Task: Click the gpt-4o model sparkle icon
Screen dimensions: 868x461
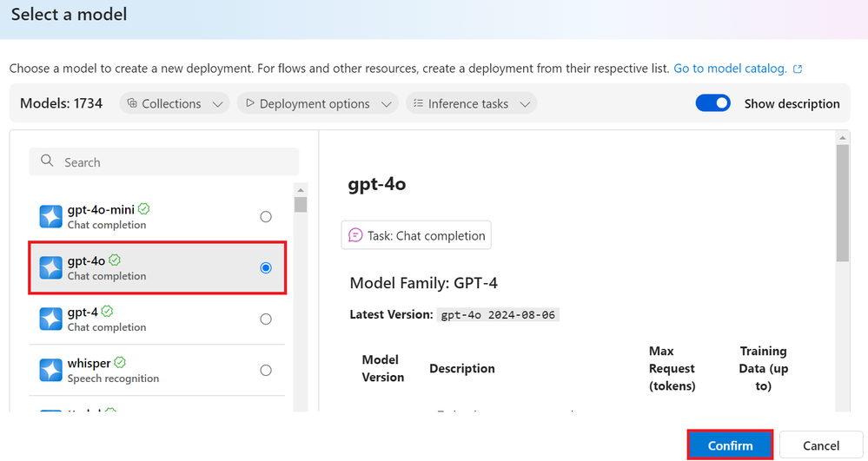Action: 51,268
